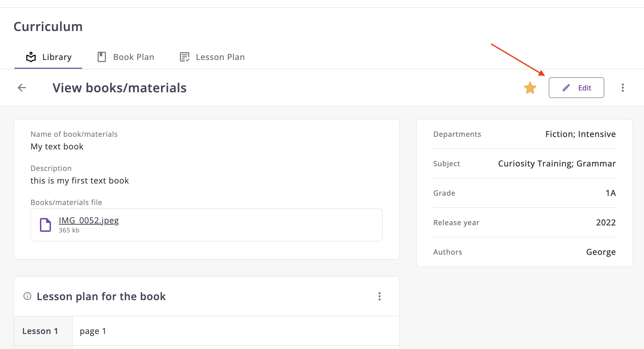This screenshot has height=349, width=644.
Task: Click the page 1 lesson cell
Action: pyautogui.click(x=93, y=331)
